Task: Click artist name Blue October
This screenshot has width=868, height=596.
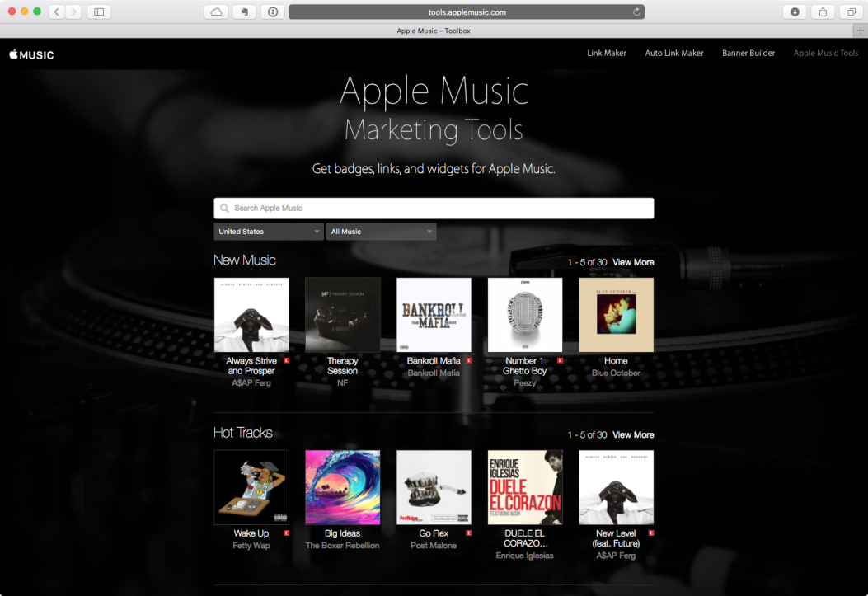Action: [x=616, y=373]
